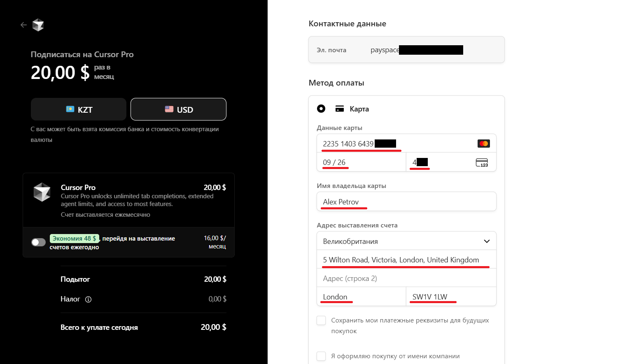The width and height of the screenshot is (625, 364).
Task: Click the tax info icon
Action: [88, 299]
